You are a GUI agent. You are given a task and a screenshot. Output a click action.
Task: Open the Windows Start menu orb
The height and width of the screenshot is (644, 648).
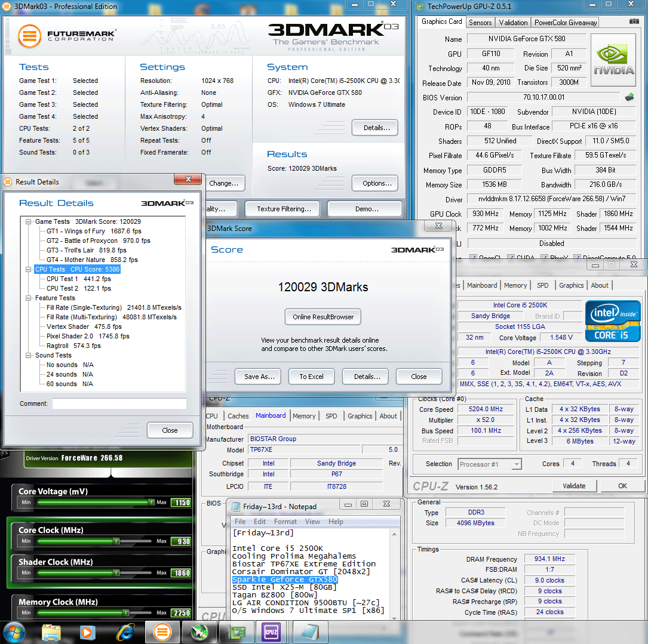click(14, 632)
